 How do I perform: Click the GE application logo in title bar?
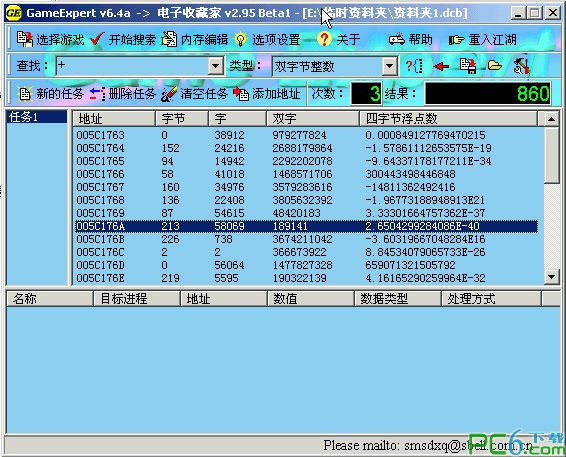click(x=14, y=13)
